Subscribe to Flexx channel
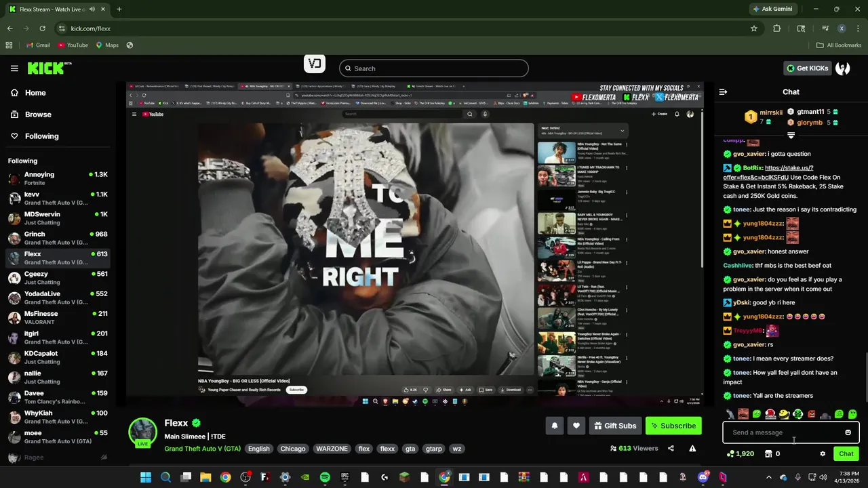 tap(673, 426)
